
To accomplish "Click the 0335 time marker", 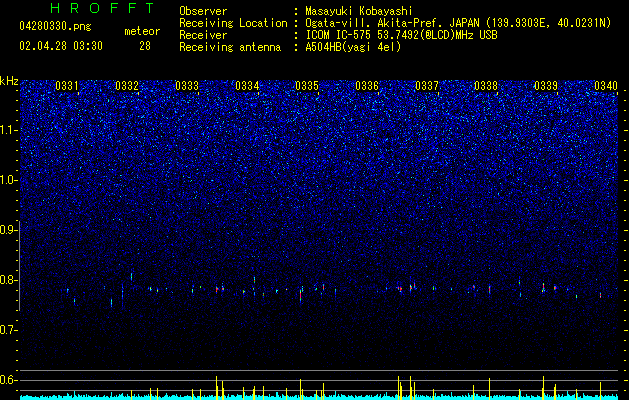I will 307,86.
